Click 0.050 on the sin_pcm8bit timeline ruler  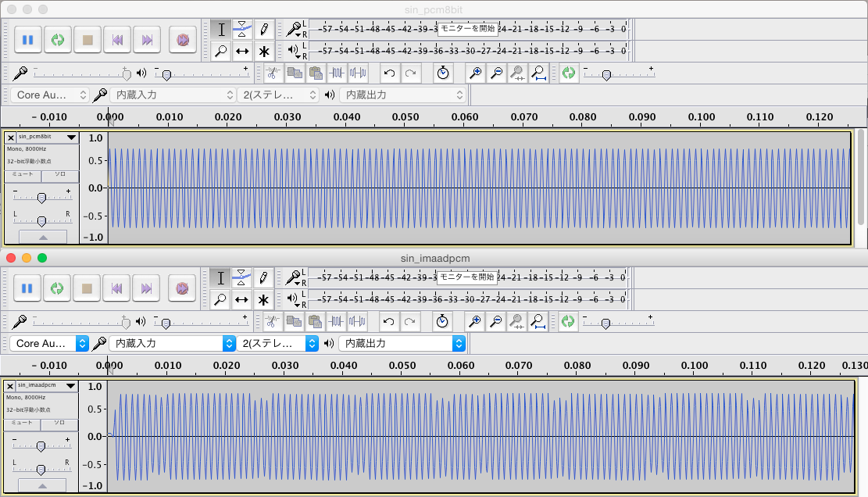405,116
